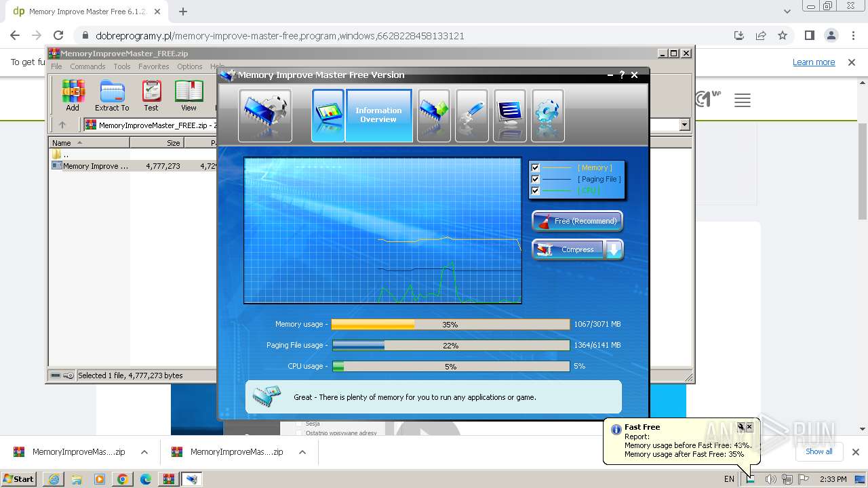Toggle the CPU graph line checkbox

pos(535,190)
